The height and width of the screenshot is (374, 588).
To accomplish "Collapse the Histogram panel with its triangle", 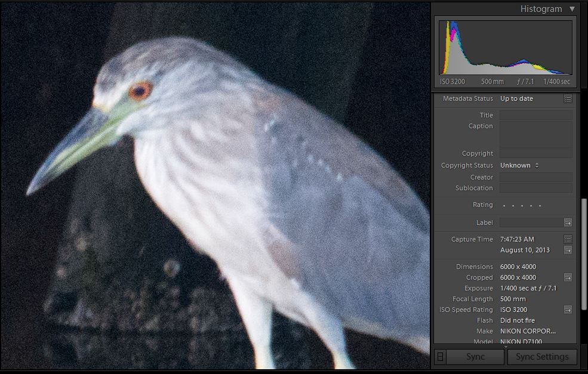I will pos(572,9).
